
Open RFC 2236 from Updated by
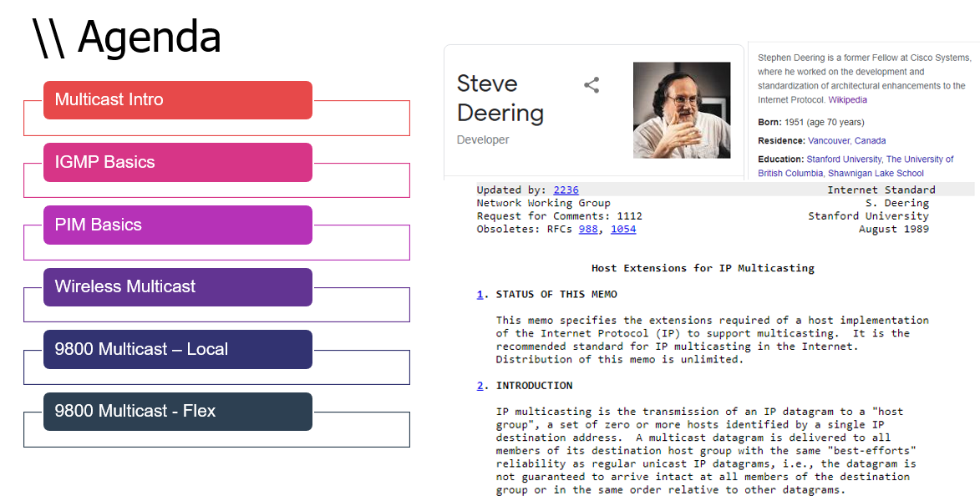click(566, 190)
